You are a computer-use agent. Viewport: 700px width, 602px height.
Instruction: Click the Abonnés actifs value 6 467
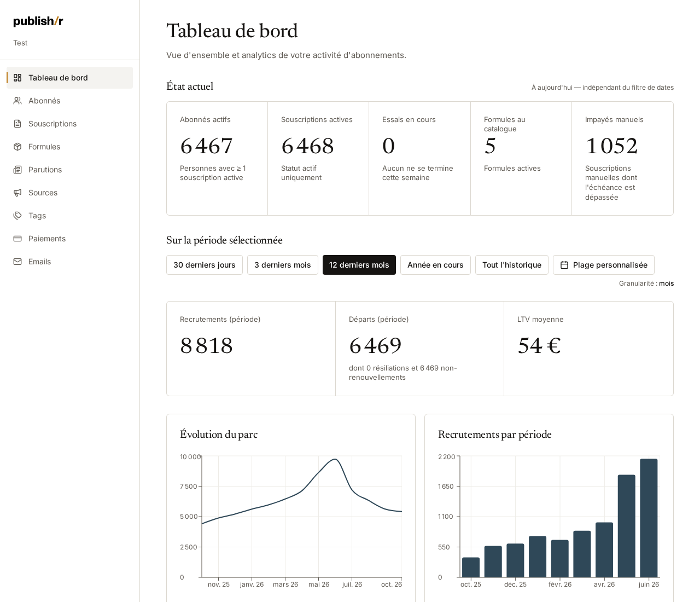point(207,146)
